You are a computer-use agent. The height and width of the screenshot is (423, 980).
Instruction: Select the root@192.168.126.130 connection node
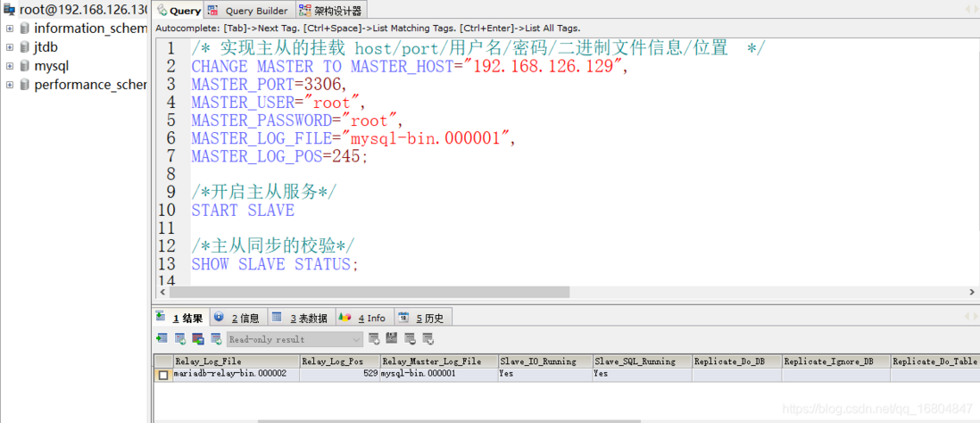pyautogui.click(x=82, y=10)
